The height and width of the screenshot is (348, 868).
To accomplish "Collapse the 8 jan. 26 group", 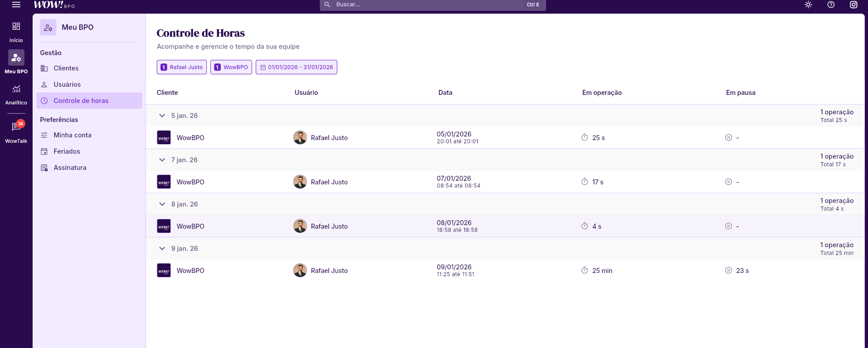I will coord(162,204).
